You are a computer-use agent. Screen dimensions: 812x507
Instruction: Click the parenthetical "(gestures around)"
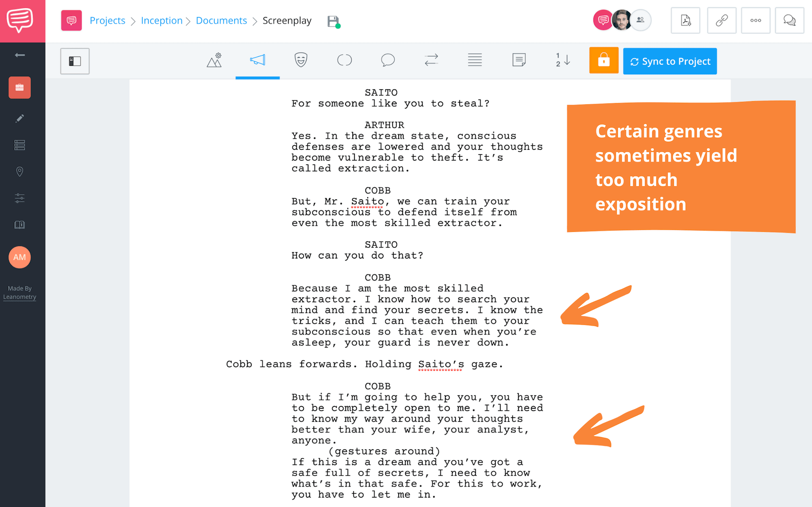click(384, 451)
